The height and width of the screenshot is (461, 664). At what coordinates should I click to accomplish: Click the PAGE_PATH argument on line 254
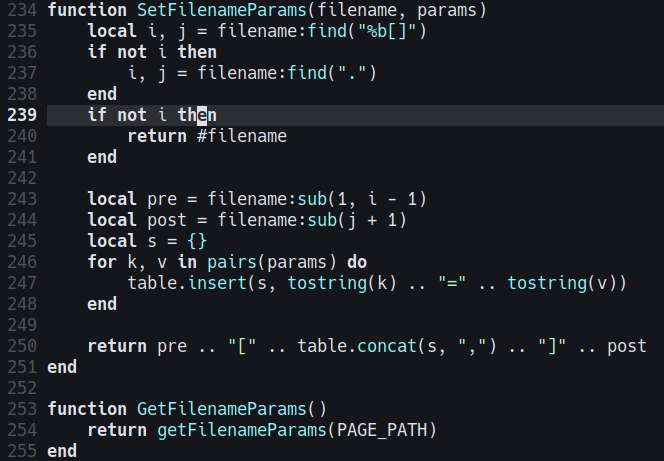[x=382, y=430]
